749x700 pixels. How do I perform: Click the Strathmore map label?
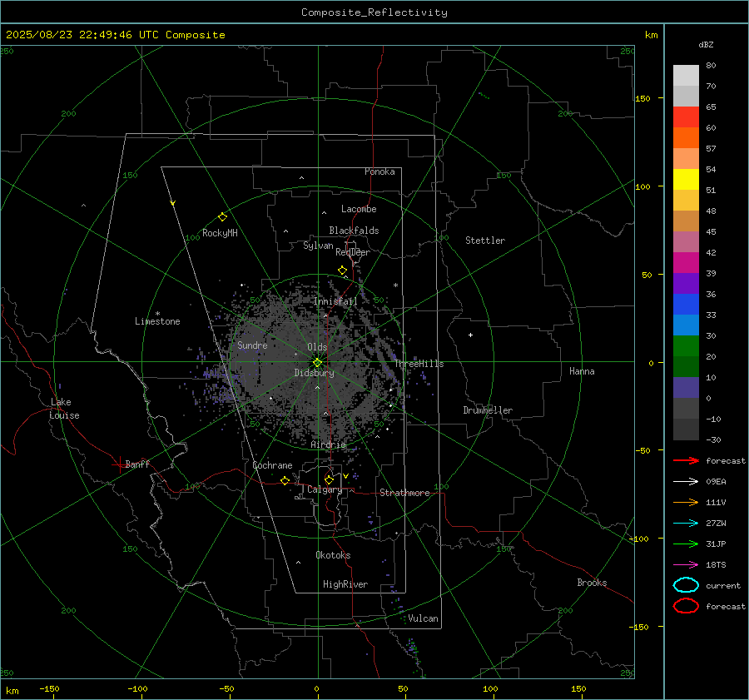[x=404, y=493]
